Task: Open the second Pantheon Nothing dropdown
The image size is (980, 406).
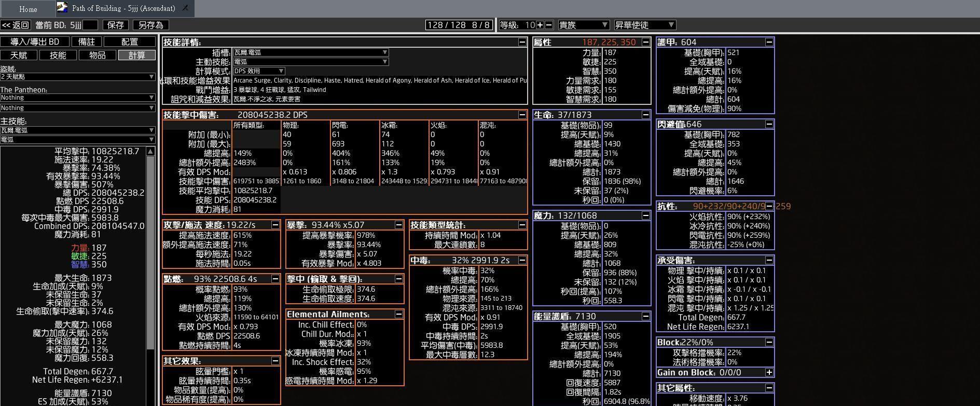Action: click(77, 108)
